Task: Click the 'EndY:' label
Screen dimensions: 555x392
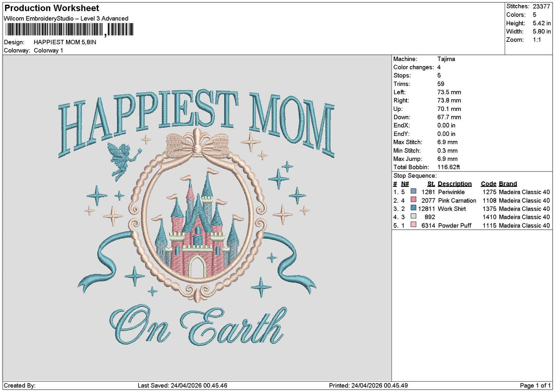Action: pos(401,134)
